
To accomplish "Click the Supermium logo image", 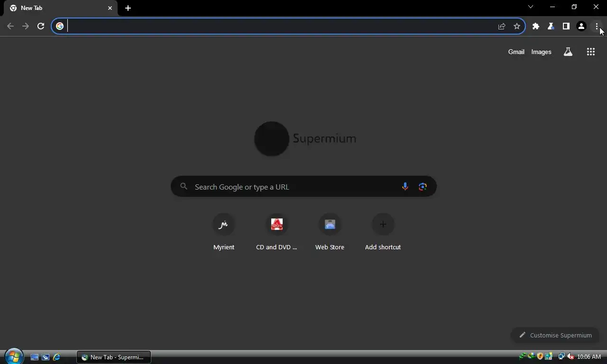I will coord(305,138).
